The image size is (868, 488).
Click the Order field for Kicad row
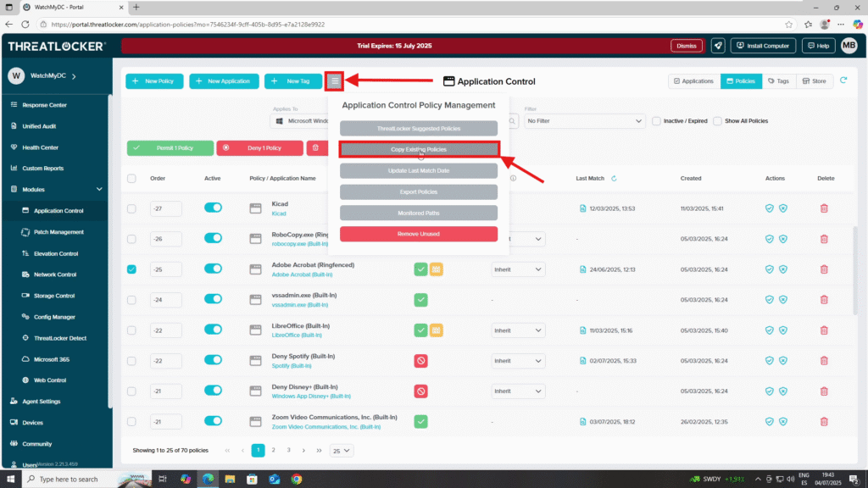(165, 208)
